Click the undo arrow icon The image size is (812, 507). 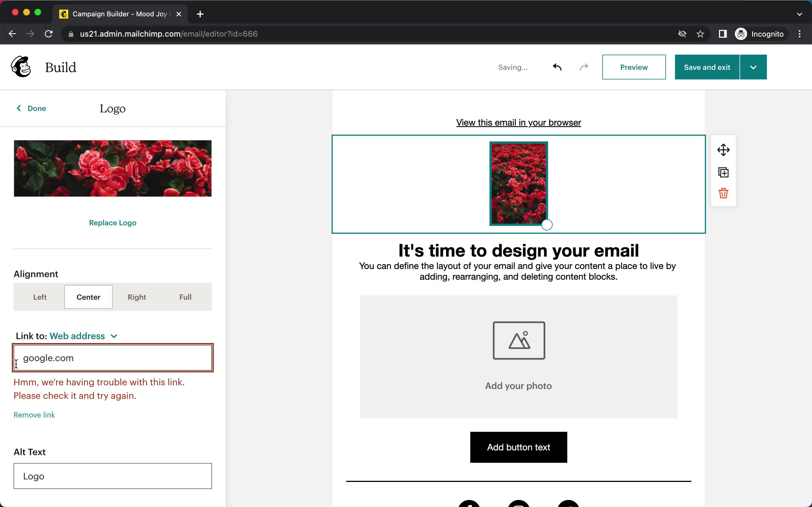pyautogui.click(x=557, y=66)
